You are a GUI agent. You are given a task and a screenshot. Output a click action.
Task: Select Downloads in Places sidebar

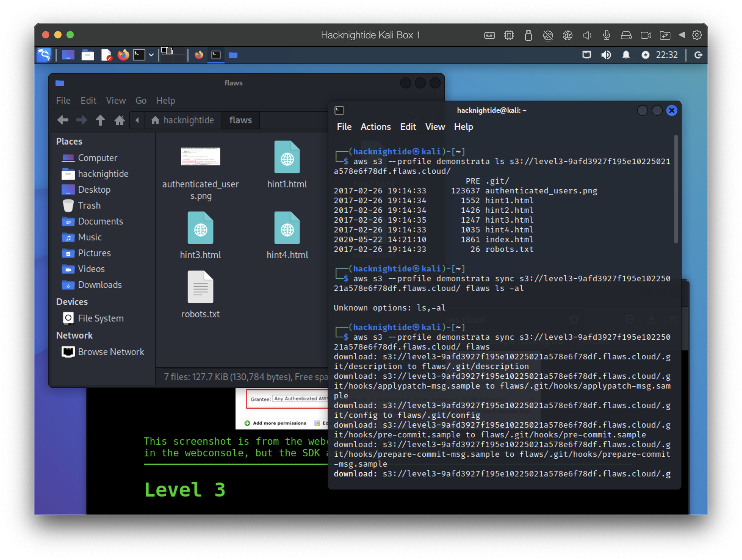100,285
